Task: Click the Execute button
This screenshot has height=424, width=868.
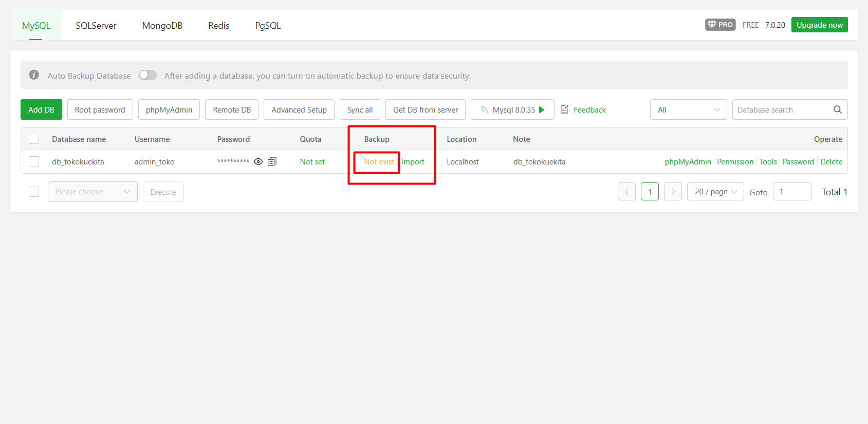Action: click(x=163, y=192)
